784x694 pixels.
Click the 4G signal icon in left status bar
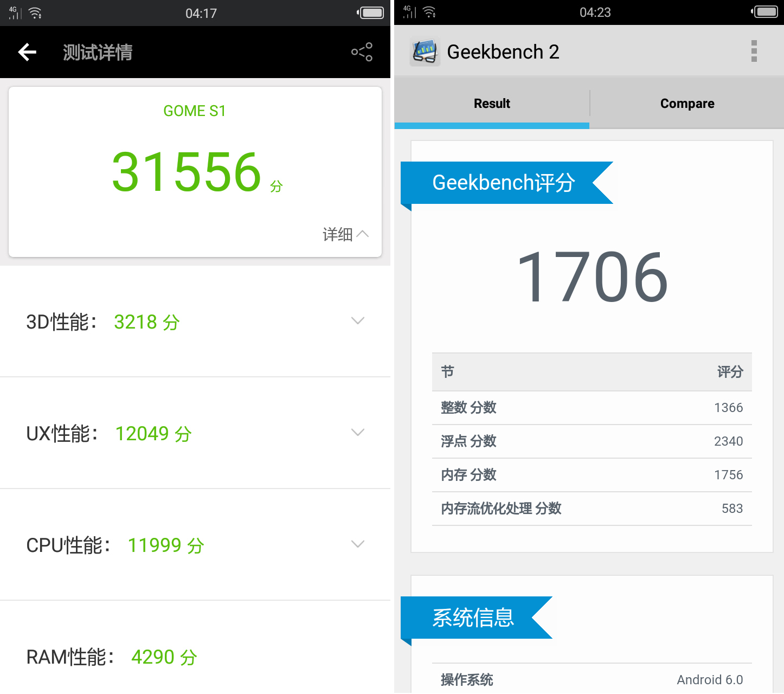(x=15, y=12)
